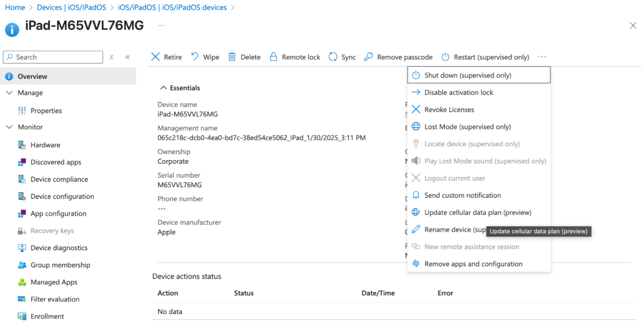Click the Remote lock padlock icon

coord(273,57)
